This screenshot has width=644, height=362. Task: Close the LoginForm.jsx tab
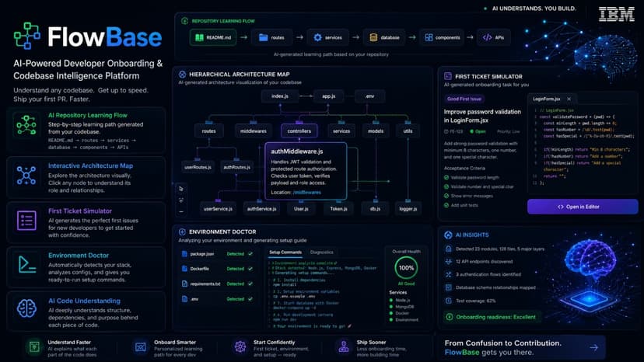click(x=569, y=99)
